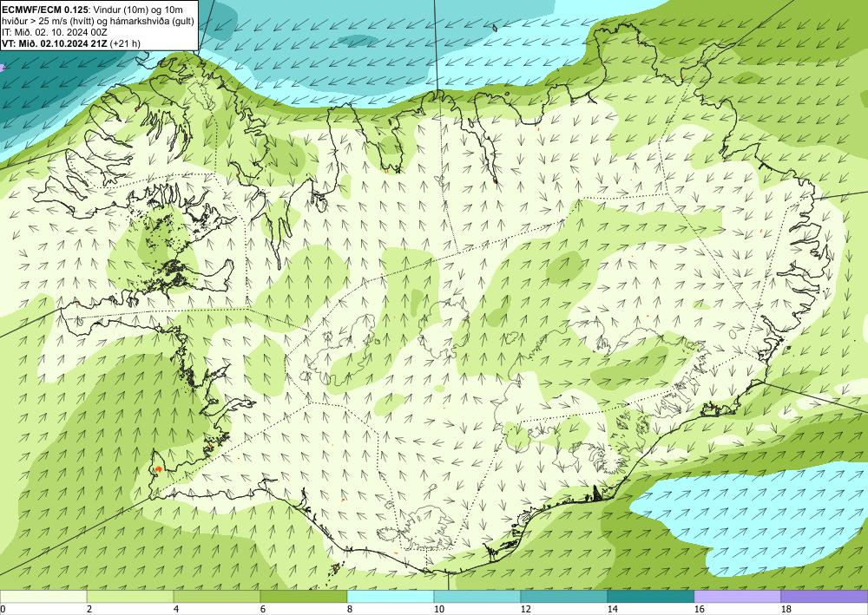The width and height of the screenshot is (868, 615).
Task: Click the teal 12–14 m/s legend swatch
Action: (x=564, y=597)
